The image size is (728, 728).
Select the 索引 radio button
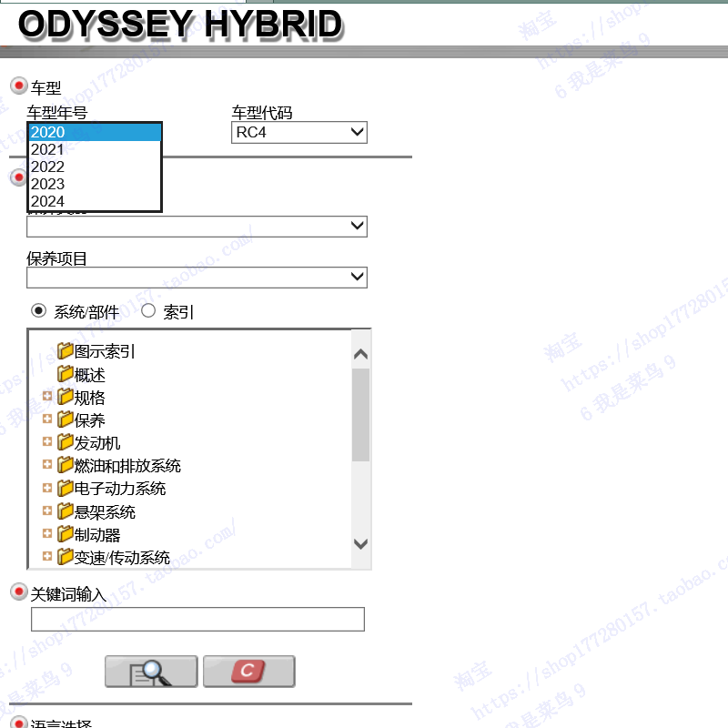(148, 310)
